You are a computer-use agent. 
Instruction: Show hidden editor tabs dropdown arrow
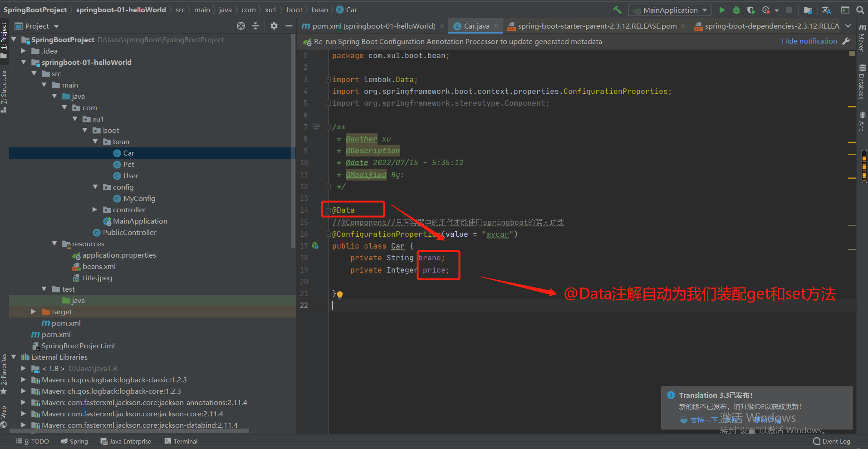tap(848, 26)
